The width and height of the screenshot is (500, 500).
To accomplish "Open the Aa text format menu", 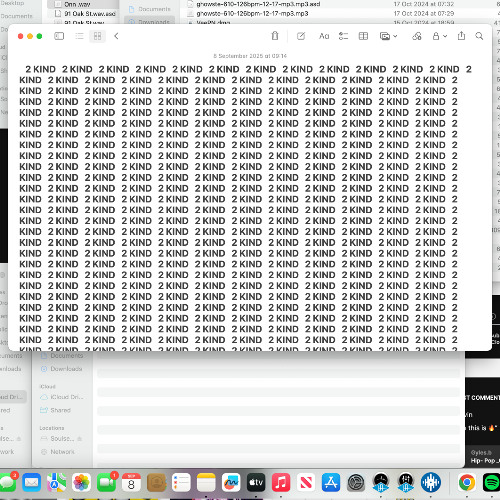I will pos(324,36).
